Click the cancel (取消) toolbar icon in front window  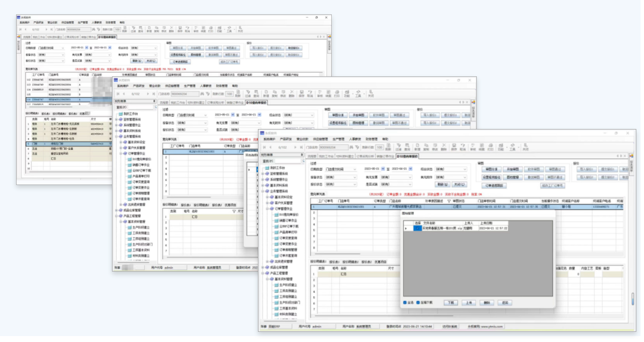pyautogui.click(x=462, y=147)
